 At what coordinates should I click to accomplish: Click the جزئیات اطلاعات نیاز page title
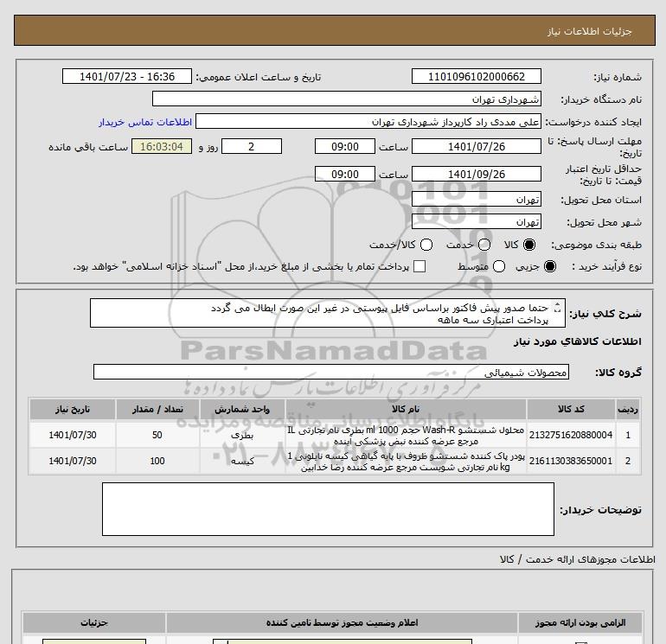[590, 31]
